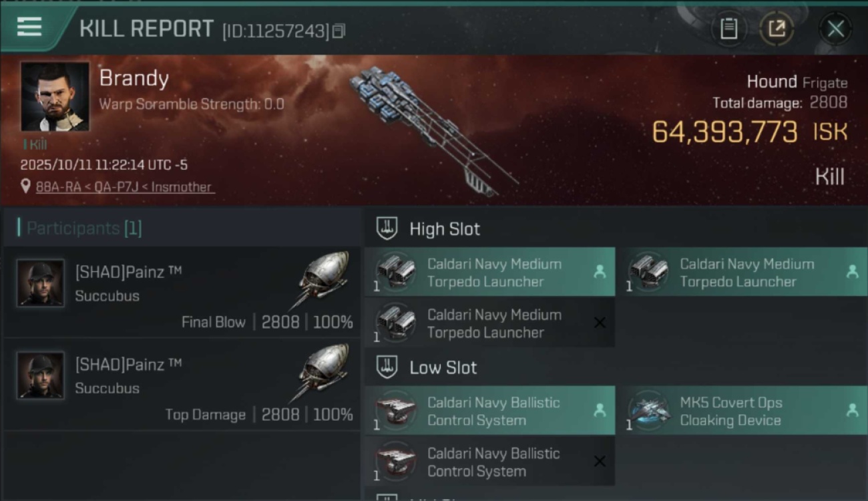Click the destroyed Ballistic Control System X marker

pyautogui.click(x=600, y=462)
